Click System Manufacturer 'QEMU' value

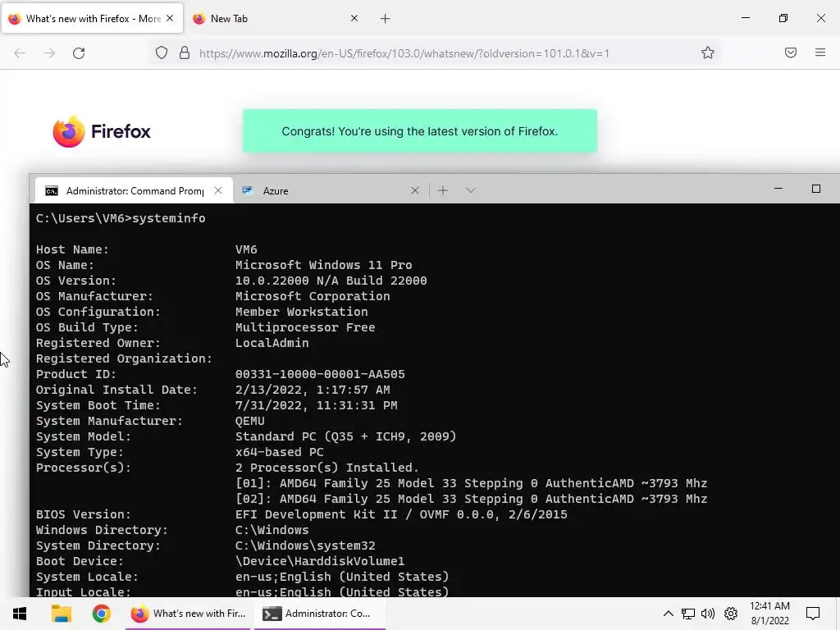point(249,421)
